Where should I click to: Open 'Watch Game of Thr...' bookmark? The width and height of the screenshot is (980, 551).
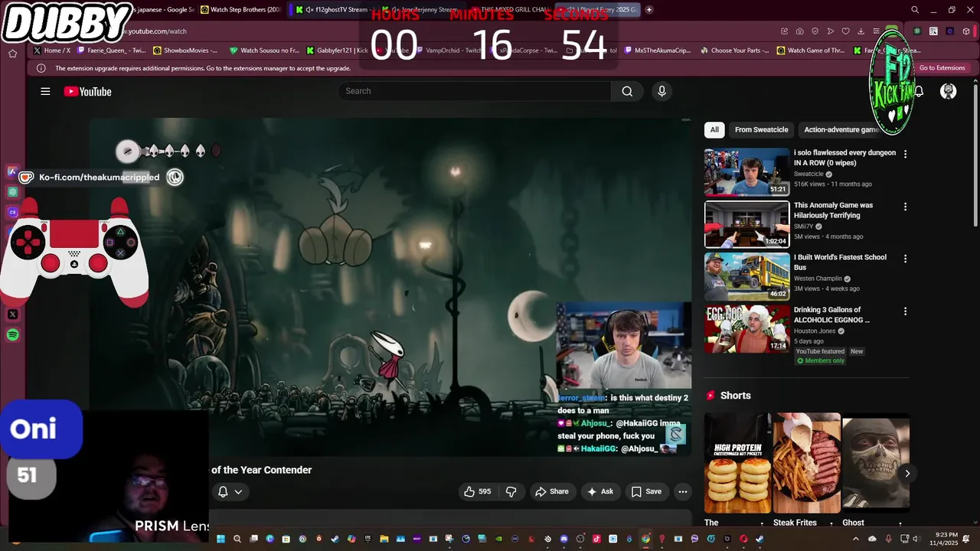point(811,51)
